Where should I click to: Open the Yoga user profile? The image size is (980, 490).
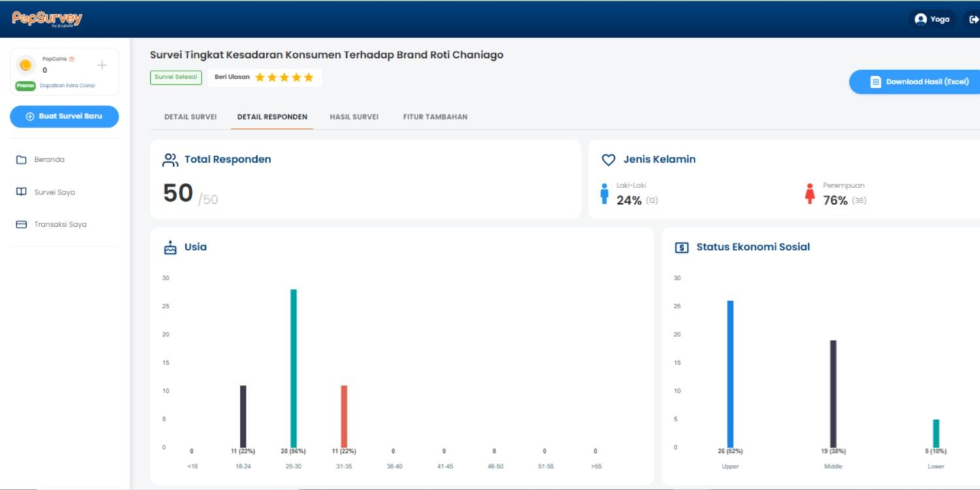click(x=932, y=19)
